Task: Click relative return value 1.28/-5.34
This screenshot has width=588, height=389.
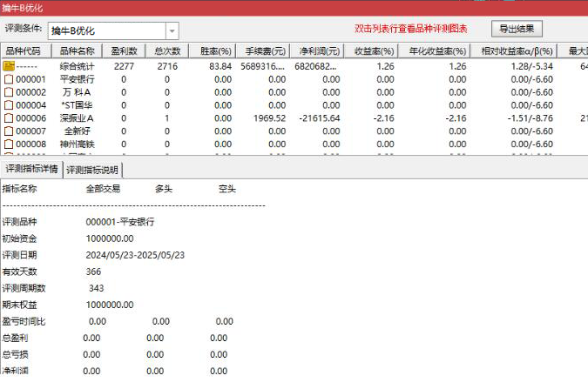Action: click(x=531, y=66)
